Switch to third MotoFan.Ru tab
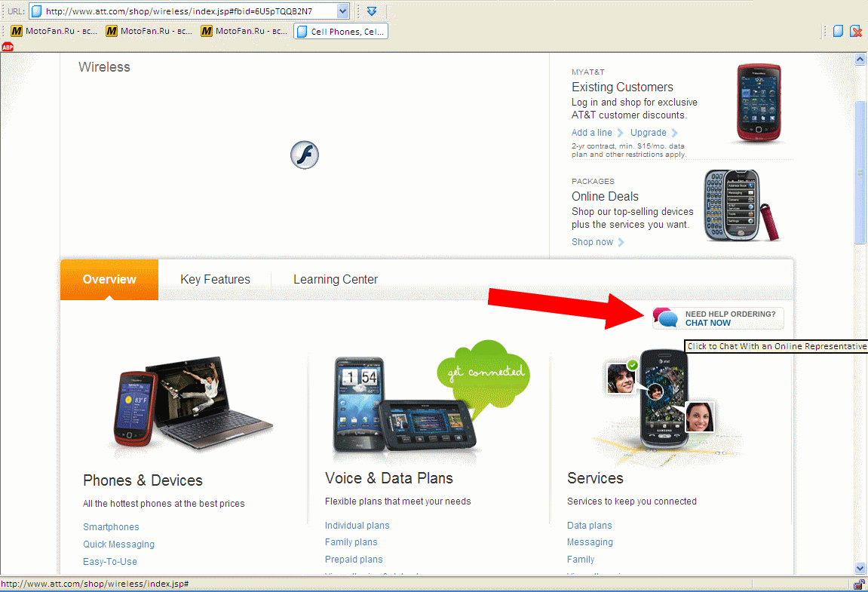868x592 pixels. pyautogui.click(x=244, y=31)
